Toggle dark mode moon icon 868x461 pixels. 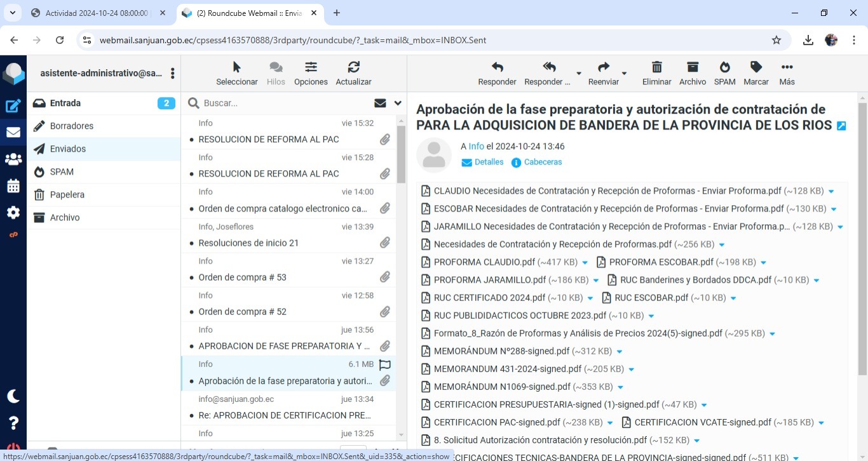point(13,396)
